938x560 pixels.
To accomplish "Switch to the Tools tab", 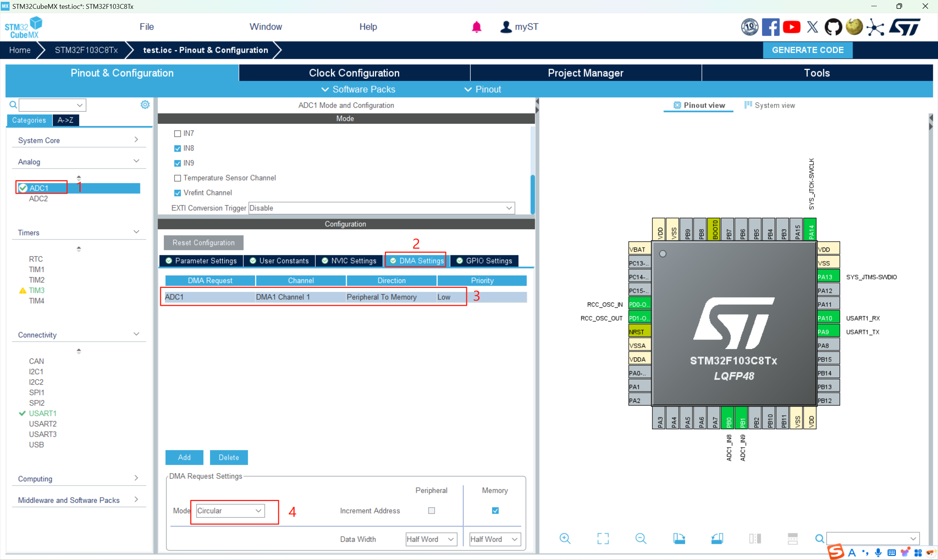I will pos(817,73).
